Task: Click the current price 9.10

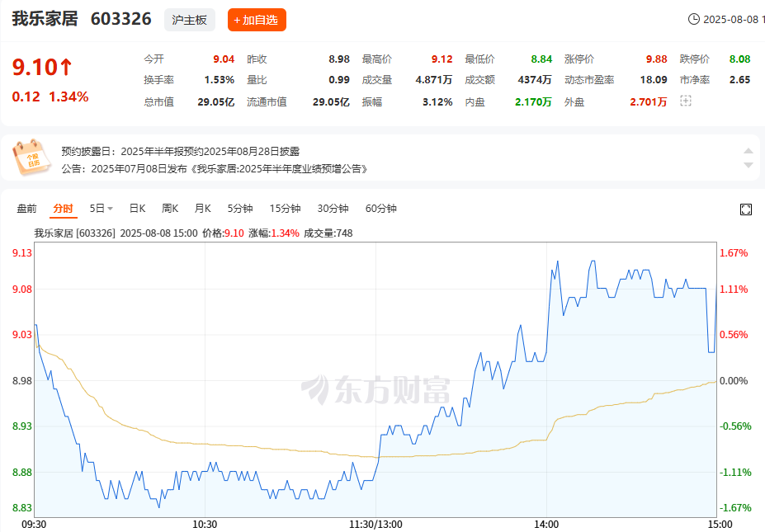Action: point(35,67)
